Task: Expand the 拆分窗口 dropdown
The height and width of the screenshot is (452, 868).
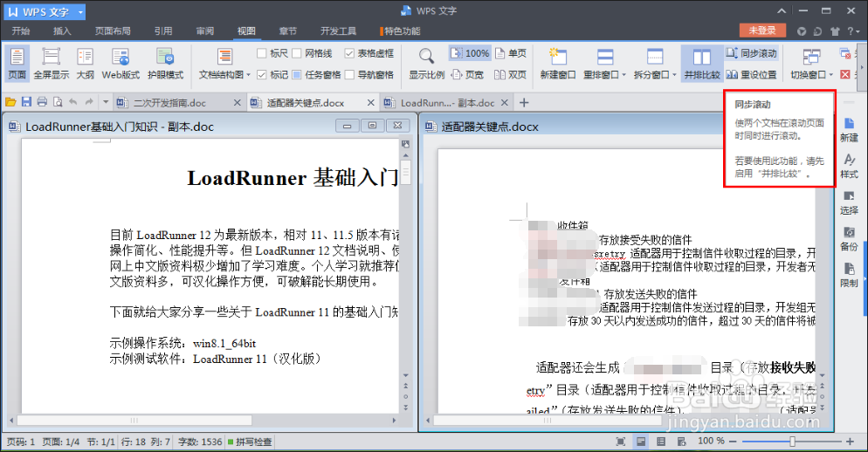Action: (x=674, y=75)
